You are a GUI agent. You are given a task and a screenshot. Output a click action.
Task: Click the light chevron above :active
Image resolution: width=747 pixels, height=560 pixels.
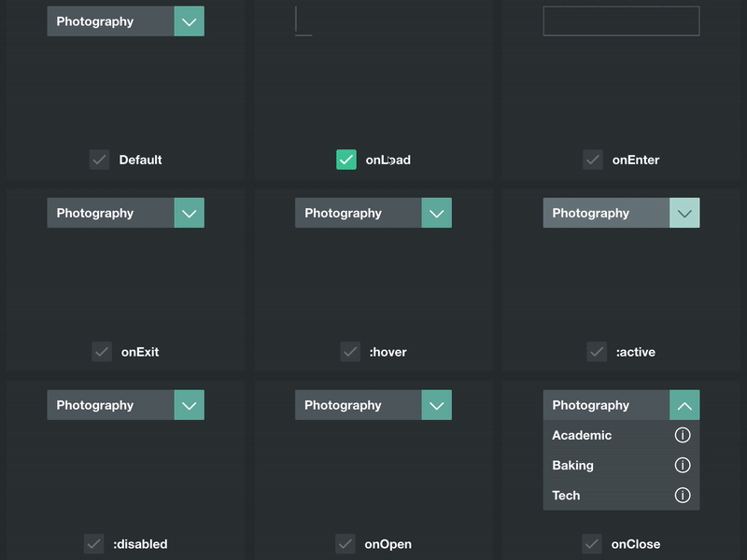pyautogui.click(x=684, y=213)
